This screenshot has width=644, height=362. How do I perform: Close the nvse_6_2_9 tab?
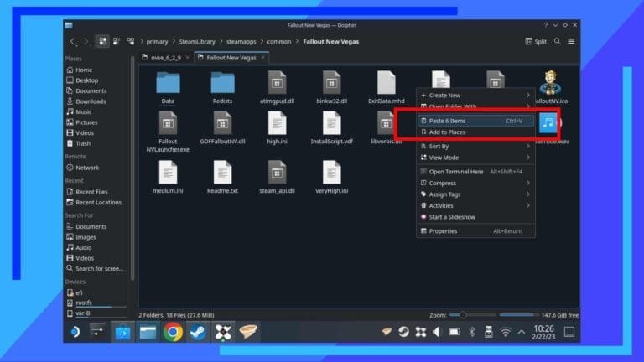coord(187,58)
